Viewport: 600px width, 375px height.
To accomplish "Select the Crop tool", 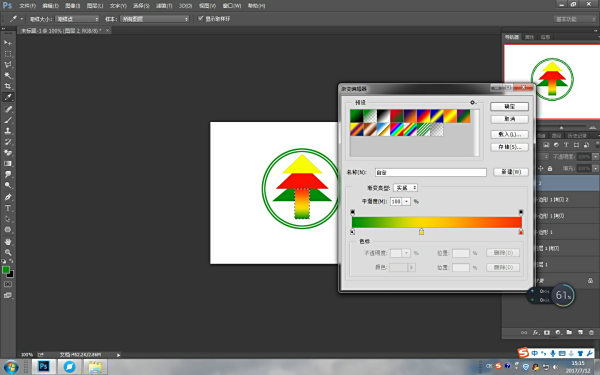I will click(8, 86).
